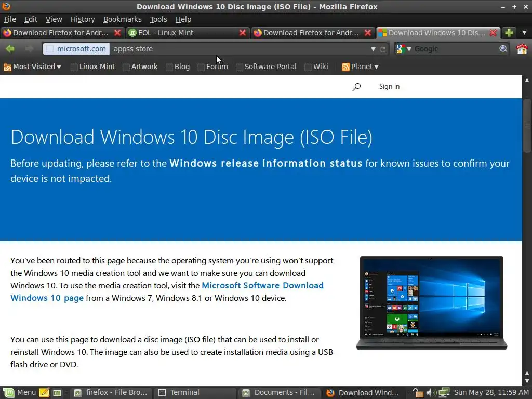Switch to second Download Firefox for Android tab

312,33
